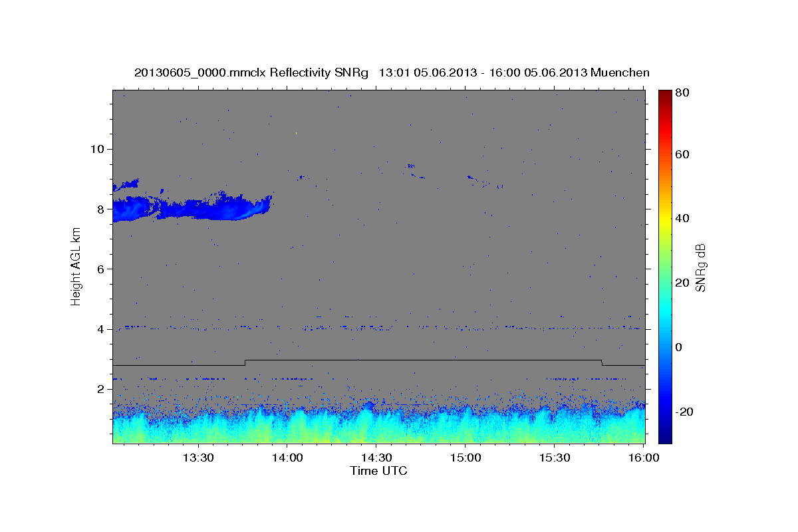Click the colorbar value 80
798x532 pixels.
[682, 93]
